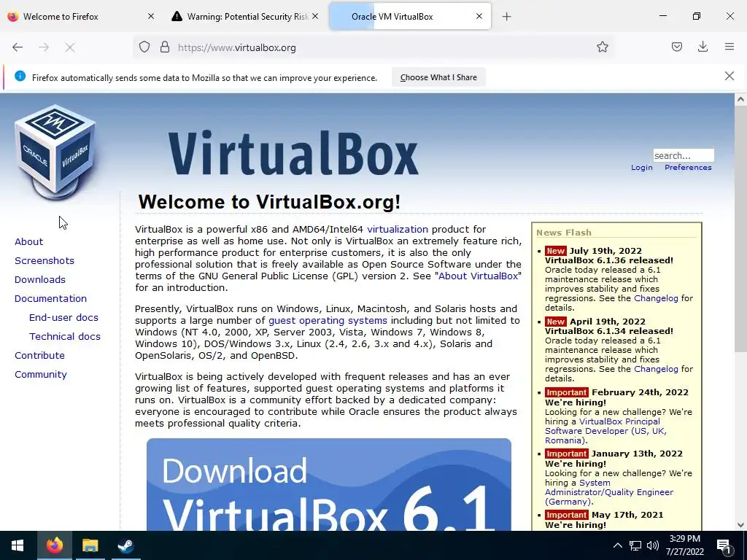
Task: Close the Potential Security Risk tab
Action: [315, 16]
